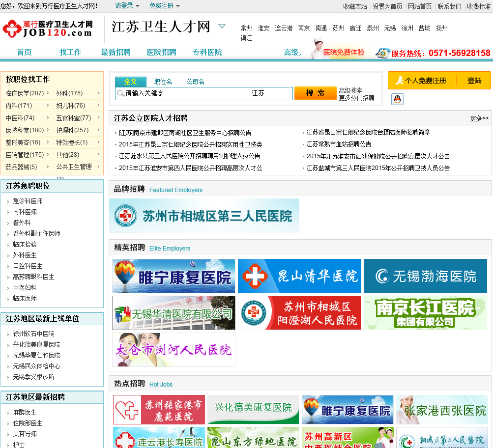Click the 急诊科医师 urgent job link
493x448 pixels.
point(28,201)
